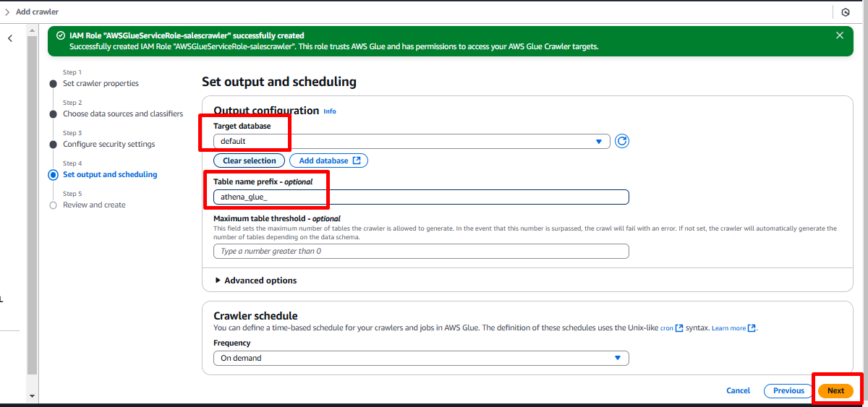Screen dimensions: 868x407
Task: Collapse the left side navigation arrow
Action: click(10, 38)
